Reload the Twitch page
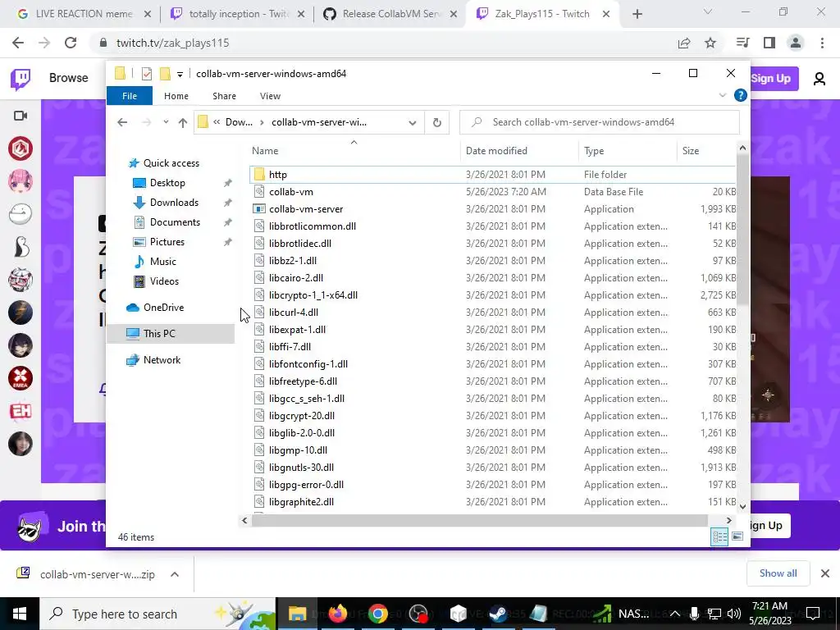The width and height of the screenshot is (840, 630). [71, 43]
